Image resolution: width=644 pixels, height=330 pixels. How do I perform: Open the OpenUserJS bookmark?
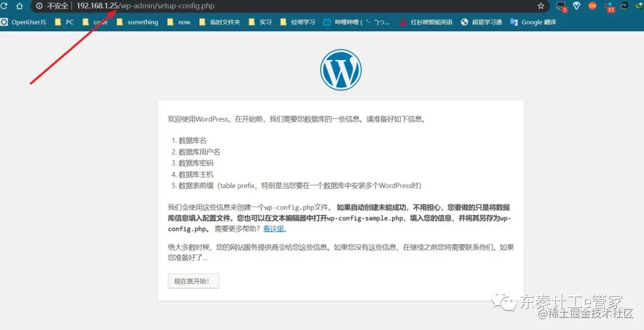23,22
